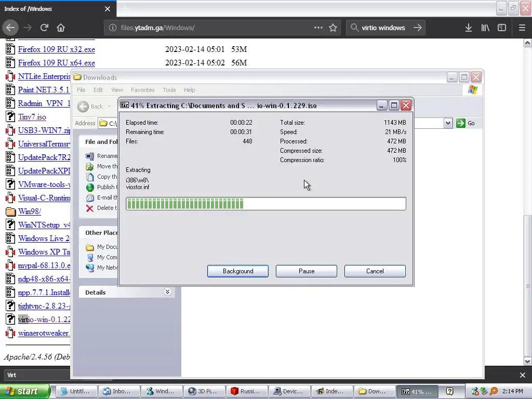Image resolution: width=532 pixels, height=399 pixels.
Task: Open the browser downloads panel
Action: pyautogui.click(x=469, y=28)
